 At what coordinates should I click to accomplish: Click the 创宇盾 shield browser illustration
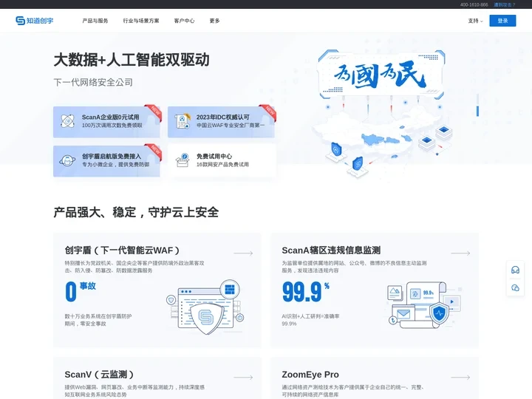[x=205, y=307]
